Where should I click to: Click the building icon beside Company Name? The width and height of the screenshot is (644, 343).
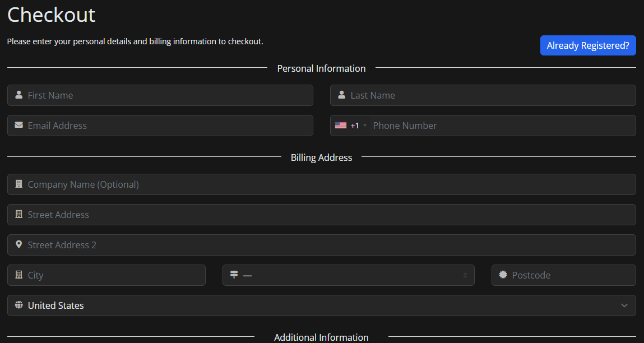pos(19,184)
